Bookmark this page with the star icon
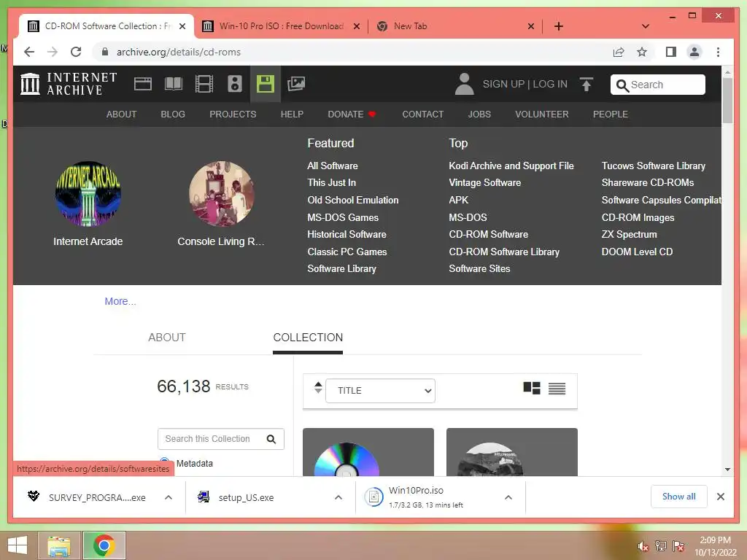The height and width of the screenshot is (560, 747). pos(642,52)
